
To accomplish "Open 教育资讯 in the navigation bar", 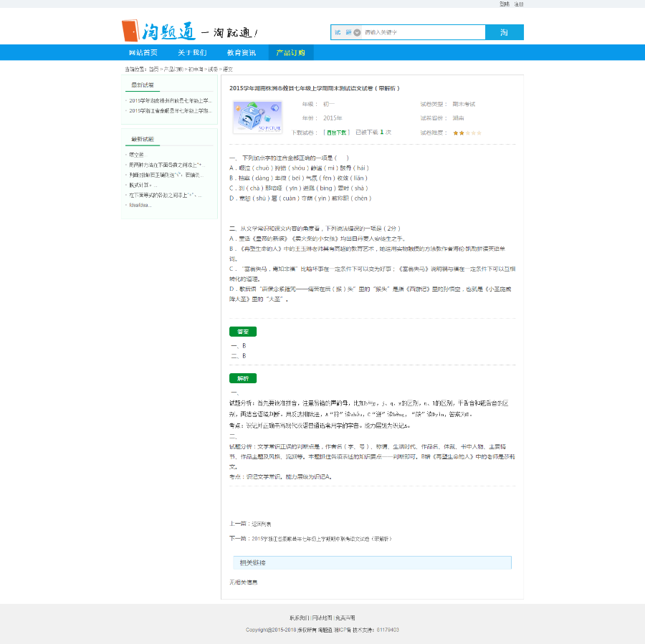I will (242, 52).
